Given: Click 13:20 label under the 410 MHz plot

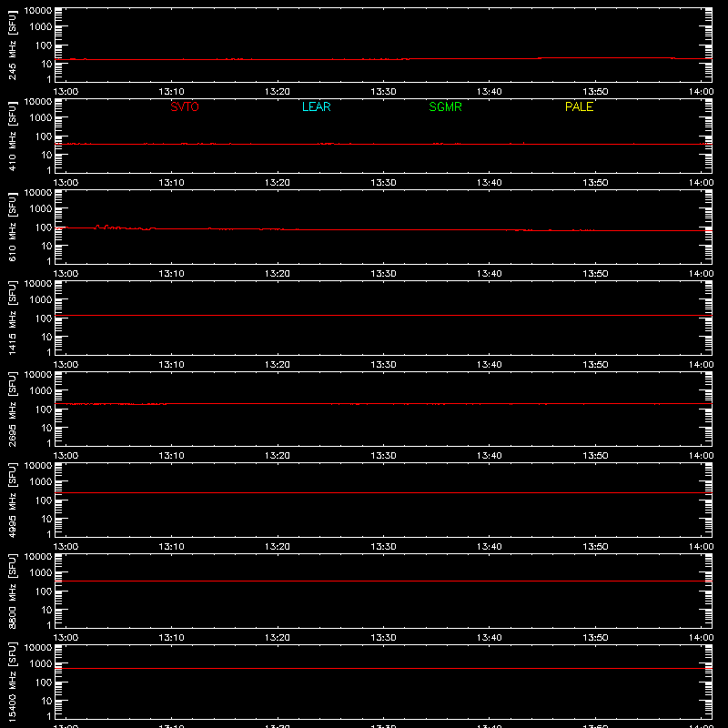Looking at the screenshot, I should [x=278, y=183].
